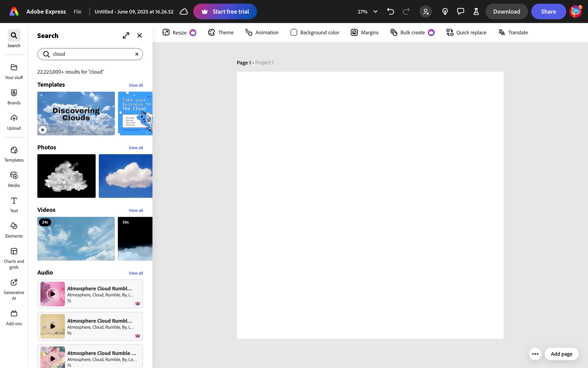Play the first Atmosphere Cloud Rumble audio
588x368 pixels.
coord(53,294)
